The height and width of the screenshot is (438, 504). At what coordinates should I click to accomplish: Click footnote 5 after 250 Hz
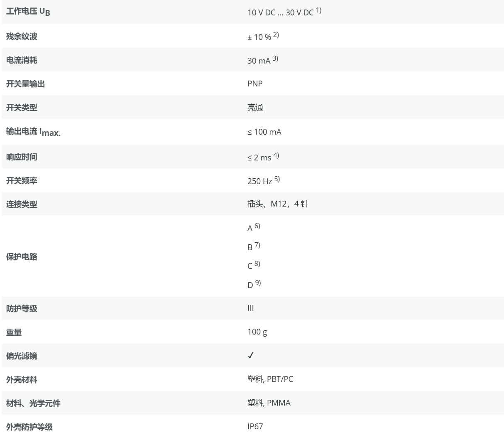click(277, 179)
